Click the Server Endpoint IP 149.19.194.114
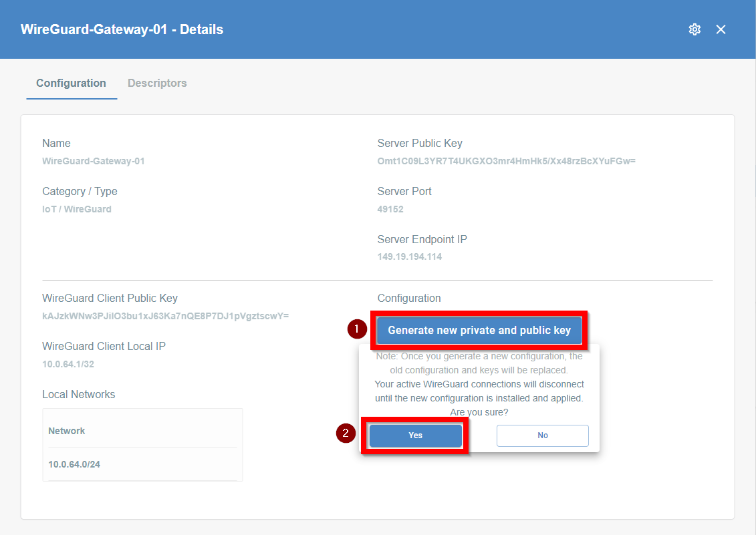This screenshot has width=756, height=535. [x=409, y=257]
